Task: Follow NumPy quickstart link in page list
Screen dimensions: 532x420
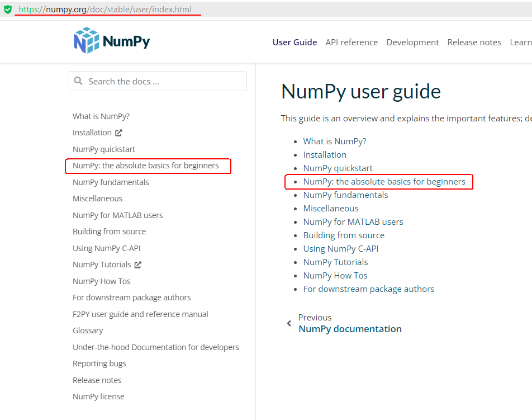Action: point(338,168)
